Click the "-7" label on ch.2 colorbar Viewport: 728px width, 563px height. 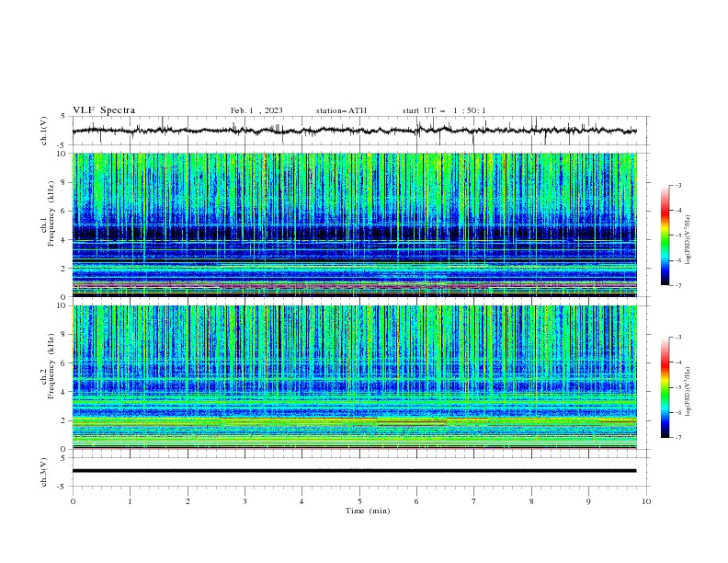coord(677,438)
